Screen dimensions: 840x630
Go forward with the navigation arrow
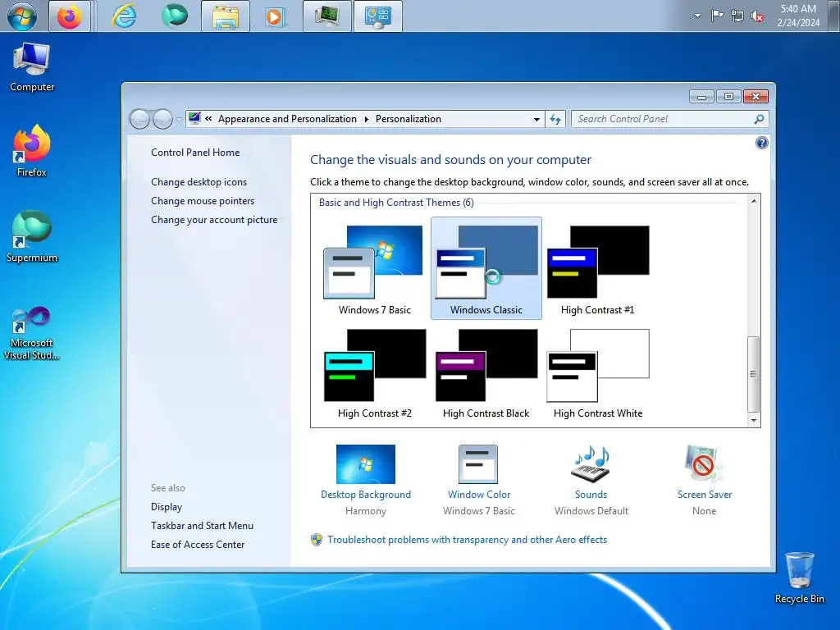pos(162,119)
